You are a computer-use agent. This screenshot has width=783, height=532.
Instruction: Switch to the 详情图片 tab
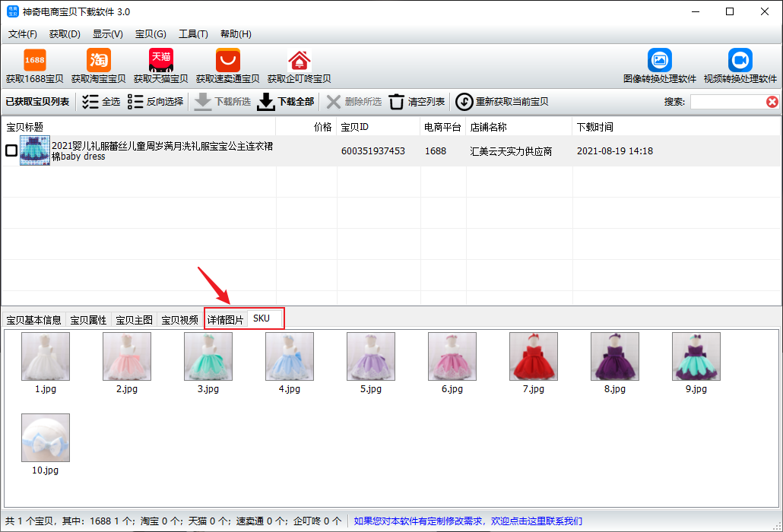click(226, 320)
